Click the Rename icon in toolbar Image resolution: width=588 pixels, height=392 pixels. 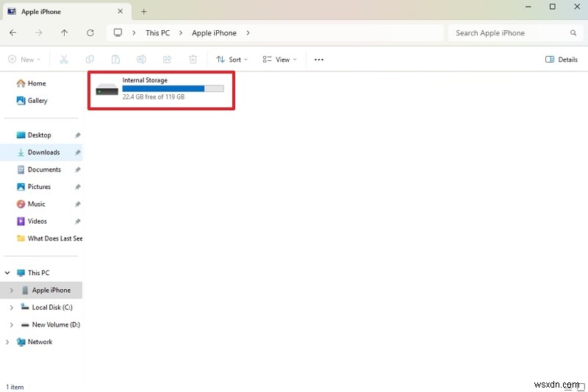pyautogui.click(x=141, y=60)
